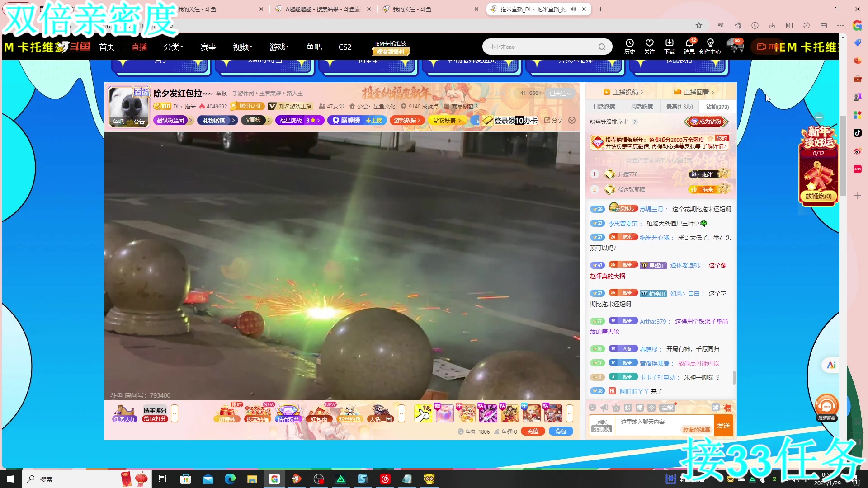
Task: Open the 任务大厅 task hall icon
Action: tap(124, 413)
